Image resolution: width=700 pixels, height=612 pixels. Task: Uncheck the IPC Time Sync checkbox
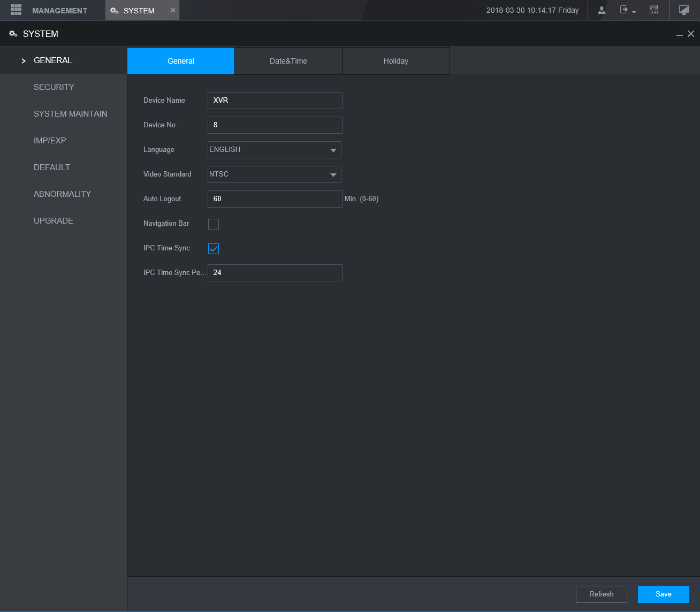(x=214, y=249)
